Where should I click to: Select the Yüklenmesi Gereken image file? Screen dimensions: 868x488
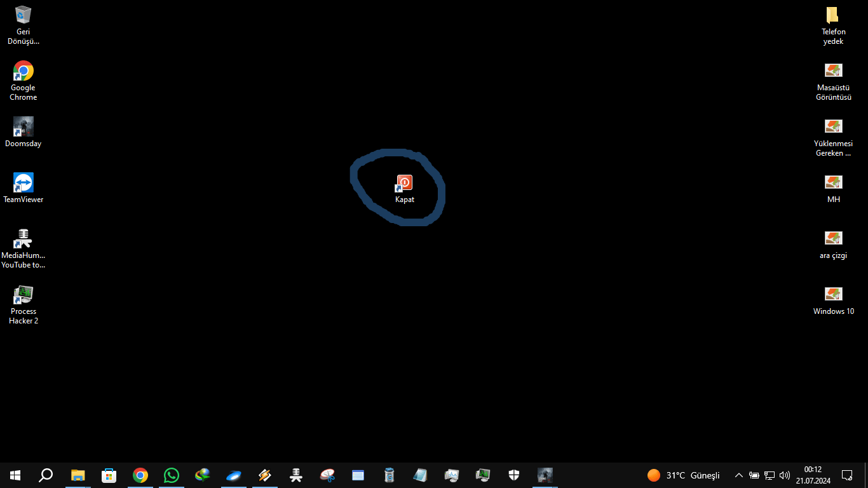coord(834,137)
